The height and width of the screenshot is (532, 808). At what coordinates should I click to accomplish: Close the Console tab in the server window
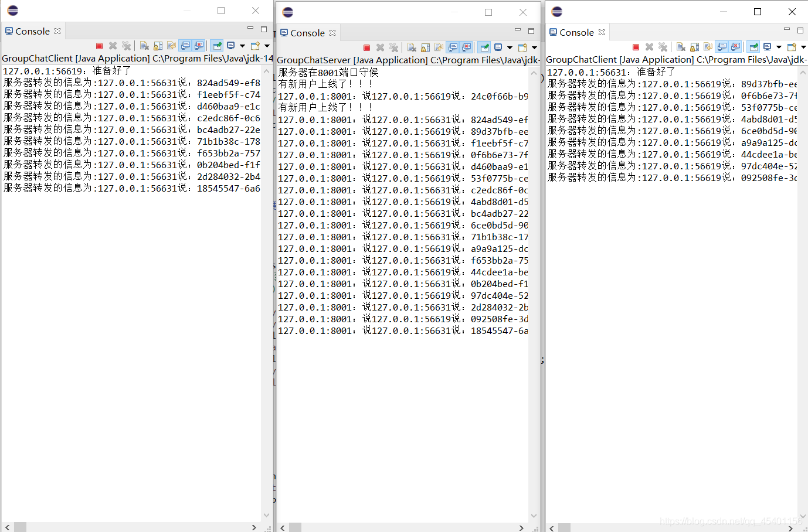coord(332,33)
